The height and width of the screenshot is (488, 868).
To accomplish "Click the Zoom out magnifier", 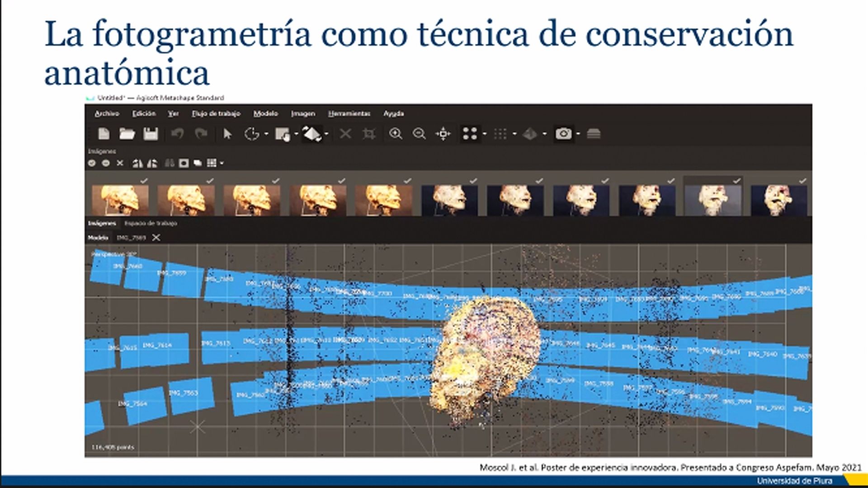I will pyautogui.click(x=419, y=134).
